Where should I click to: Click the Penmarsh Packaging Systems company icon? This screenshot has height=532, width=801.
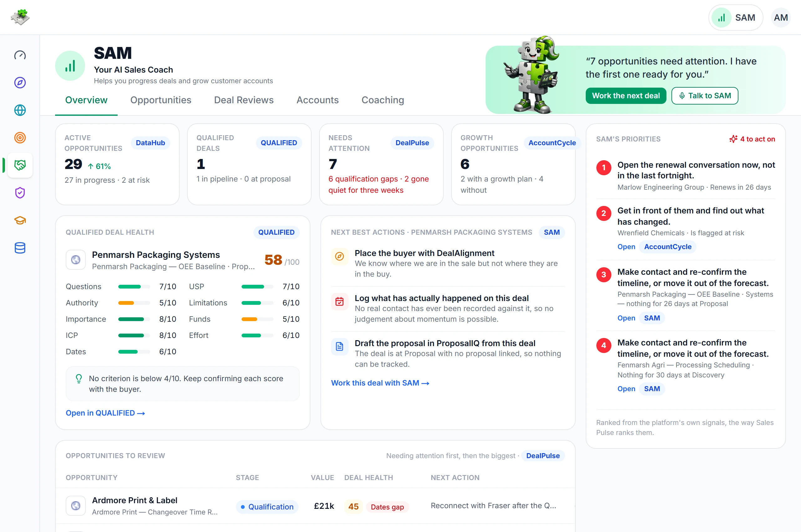pos(76,259)
